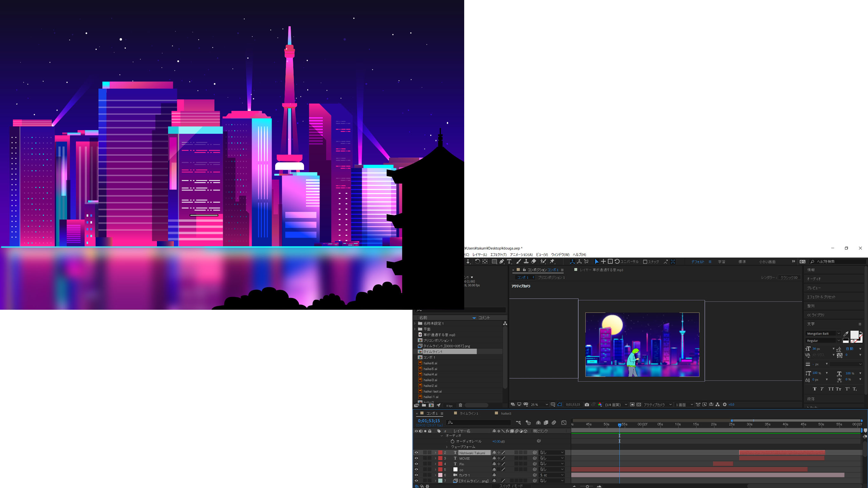Hide the Nishiwaki Takumi layer
868x488 pixels.
(x=416, y=453)
